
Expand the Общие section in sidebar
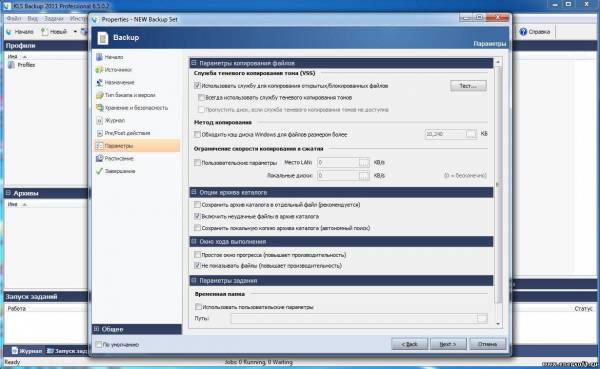click(x=96, y=329)
